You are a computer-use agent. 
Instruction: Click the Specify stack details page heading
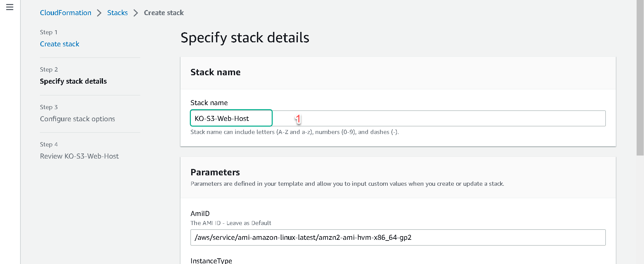point(245,38)
